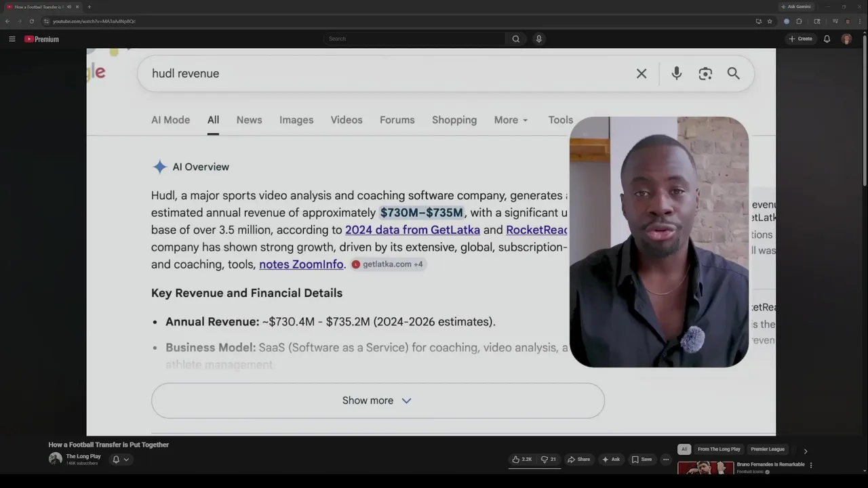Follow the 'notes ZoomInfo' link
868x488 pixels.
point(301,264)
